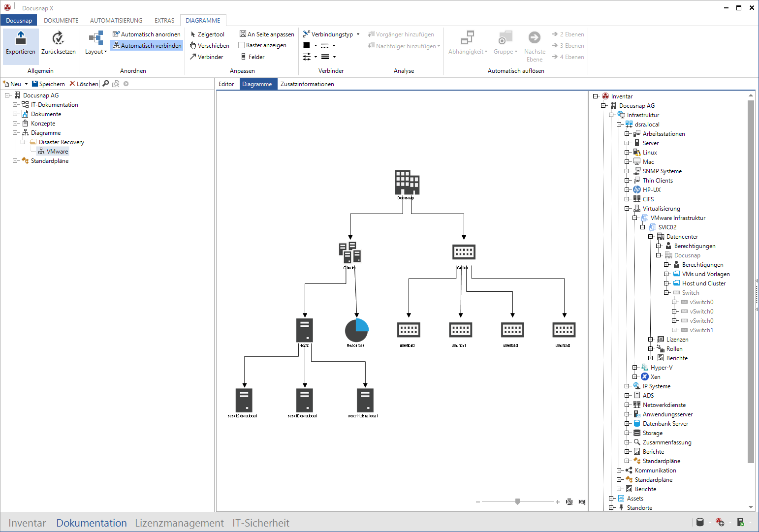Enable the Raster anzeigen checkbox
The width and height of the screenshot is (759, 532).
pos(242,45)
